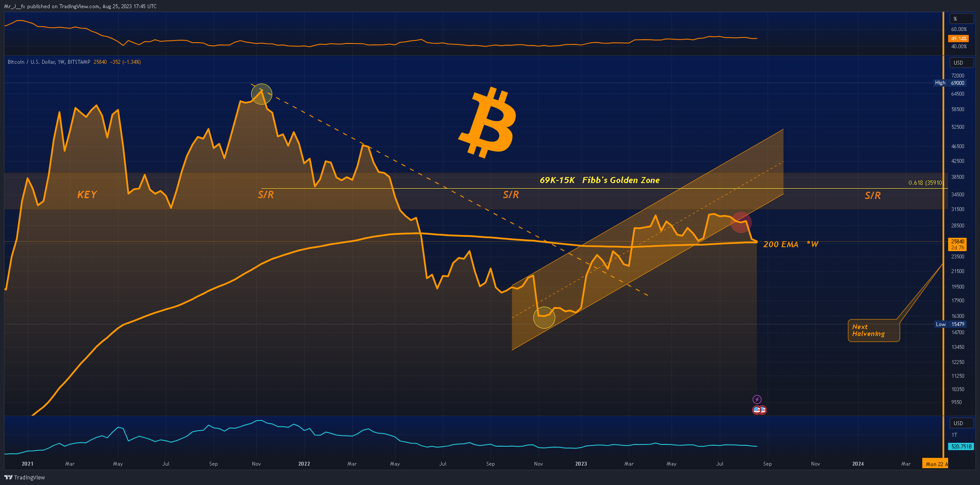The height and width of the screenshot is (485, 980).
Task: Click the 46500 price scale value
Action: click(x=958, y=146)
